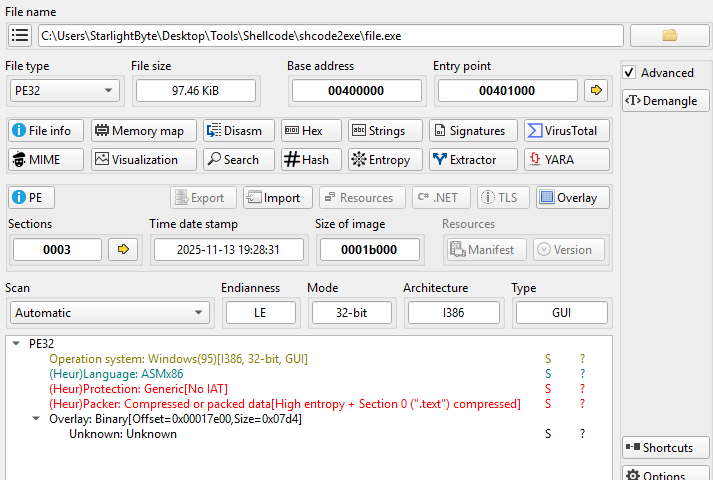Collapse the PE32 tree node
The height and width of the screenshot is (480, 713).
click(19, 343)
